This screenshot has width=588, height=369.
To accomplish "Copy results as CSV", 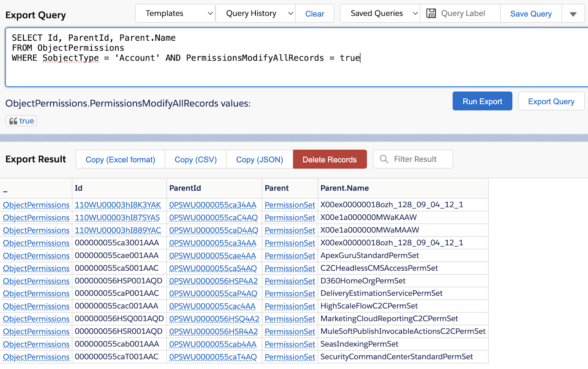I will tap(195, 159).
